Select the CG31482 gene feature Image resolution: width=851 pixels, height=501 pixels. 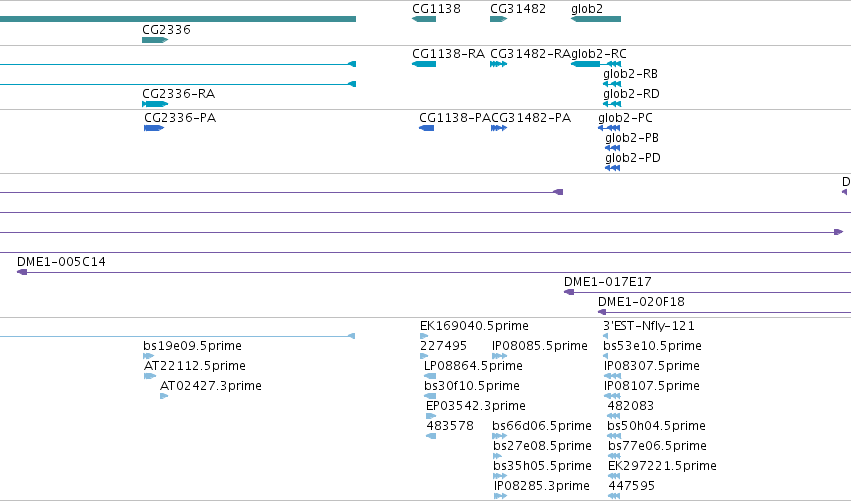[x=498, y=19]
